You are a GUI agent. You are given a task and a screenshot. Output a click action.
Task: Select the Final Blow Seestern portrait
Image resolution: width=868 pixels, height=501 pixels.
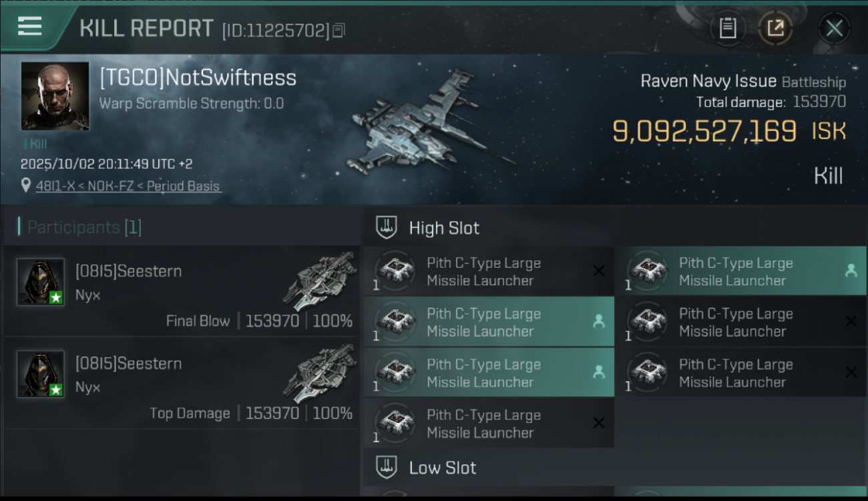[x=41, y=282]
